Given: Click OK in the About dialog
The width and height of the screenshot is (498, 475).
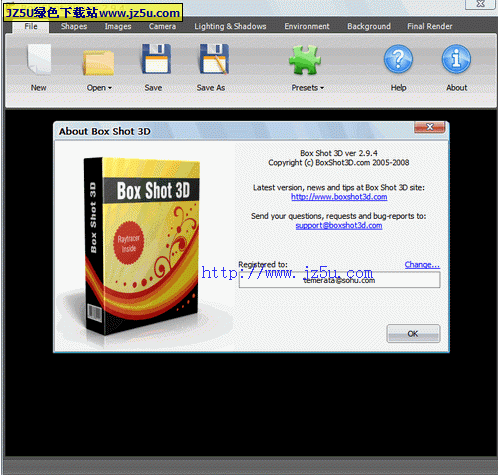Looking at the screenshot, I should click(413, 333).
